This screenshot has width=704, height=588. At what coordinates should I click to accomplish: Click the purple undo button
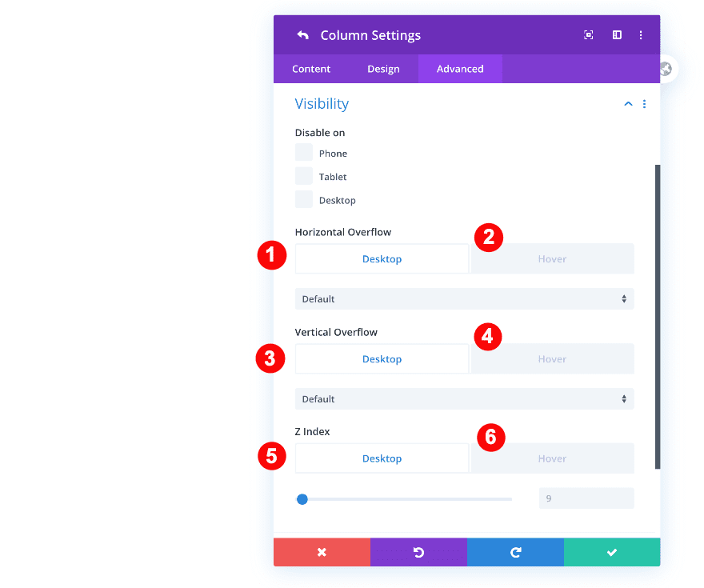[418, 552]
